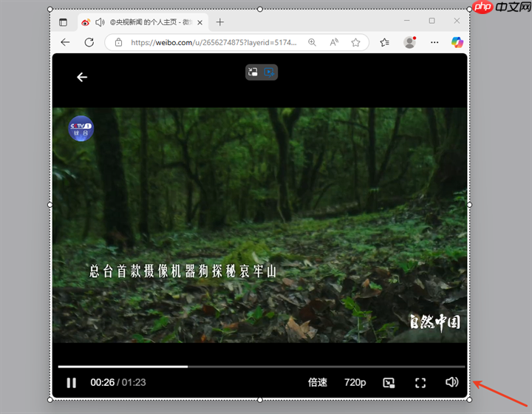Viewport: 532px width, 414px height.
Task: Mute the tab using speaker icon
Action: [100, 22]
